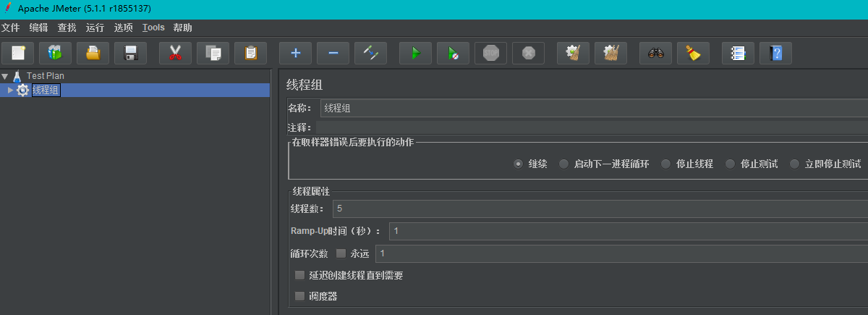Click the 线程组 gear icon
Screen dimensions: 868x315
[x=22, y=90]
